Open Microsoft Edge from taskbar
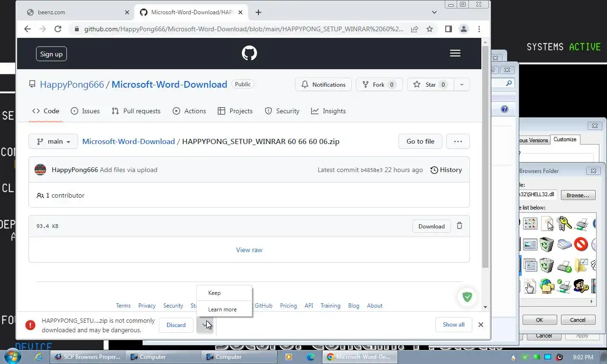Screen dimensions: 607x364 pyautogui.click(x=311, y=357)
